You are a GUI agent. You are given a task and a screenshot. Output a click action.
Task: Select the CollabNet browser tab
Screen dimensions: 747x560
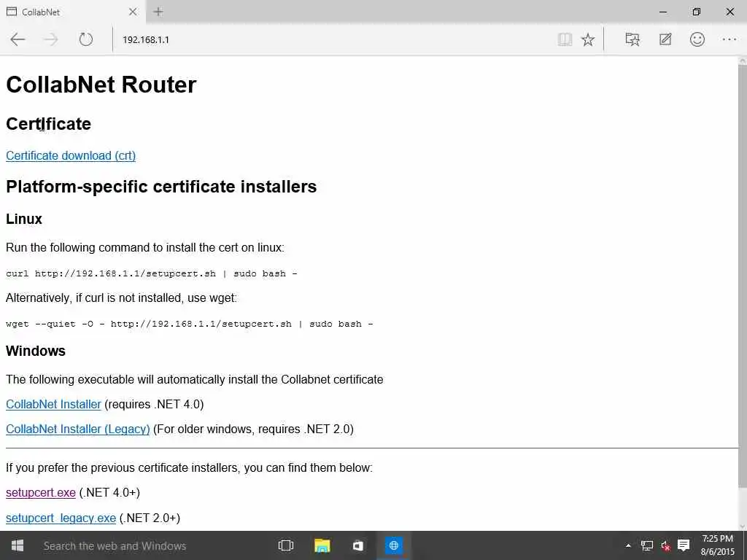tap(71, 12)
